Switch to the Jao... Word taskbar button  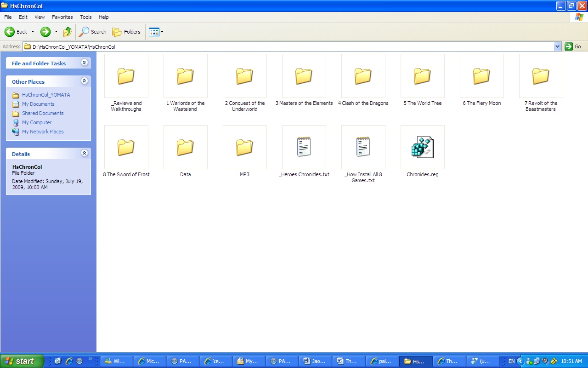click(x=316, y=361)
